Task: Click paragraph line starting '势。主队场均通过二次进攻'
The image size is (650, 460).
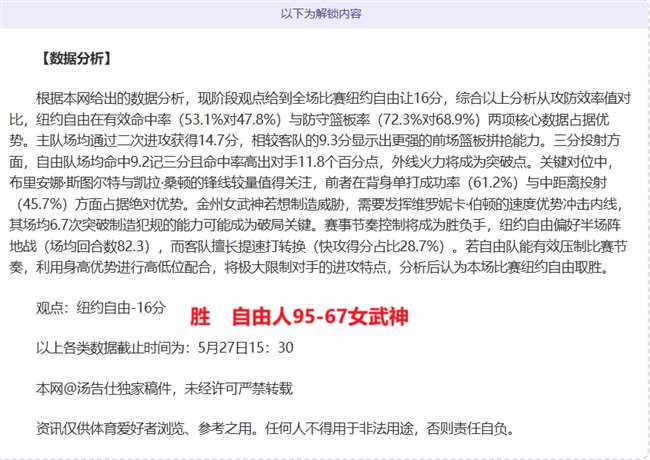Action: click(x=315, y=141)
